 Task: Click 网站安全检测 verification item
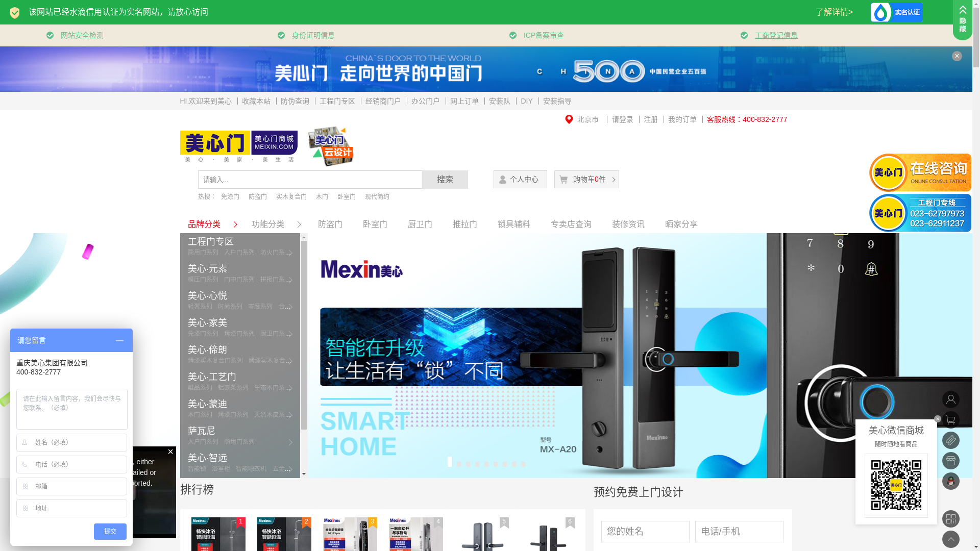click(x=82, y=35)
